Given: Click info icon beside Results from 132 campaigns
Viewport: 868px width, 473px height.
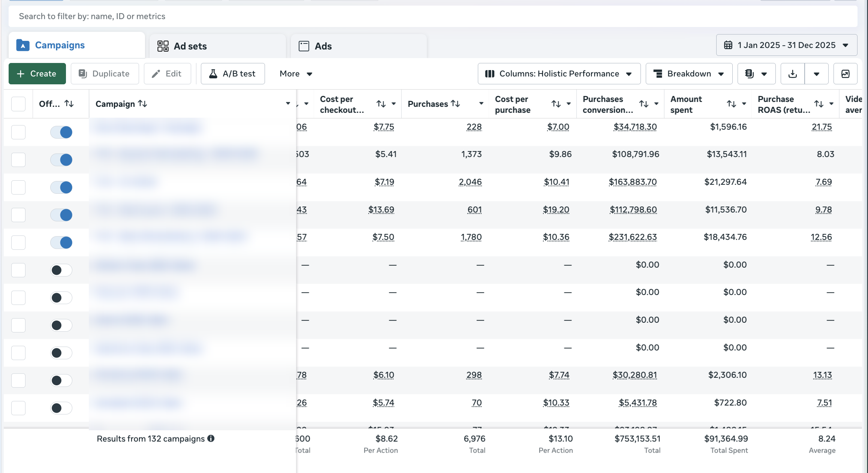Looking at the screenshot, I should point(211,439).
